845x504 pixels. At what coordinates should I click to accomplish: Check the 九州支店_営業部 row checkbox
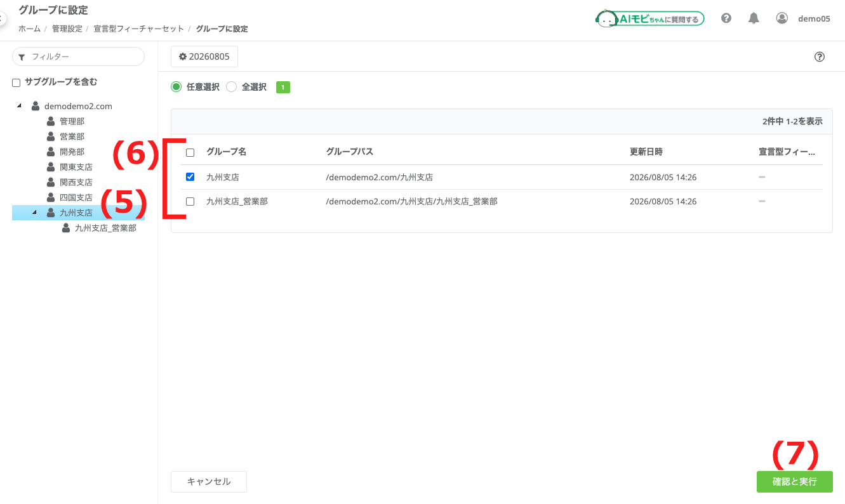(x=190, y=201)
